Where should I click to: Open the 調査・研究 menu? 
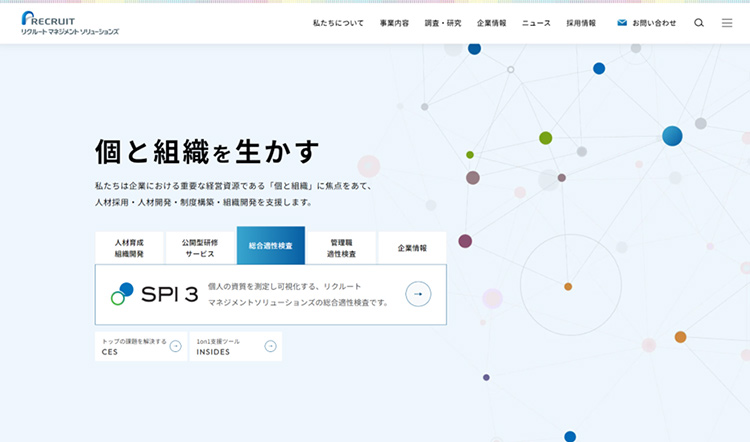pyautogui.click(x=443, y=23)
